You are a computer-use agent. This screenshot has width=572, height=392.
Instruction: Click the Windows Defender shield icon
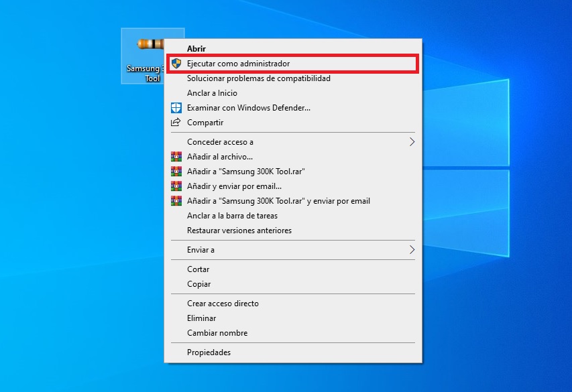point(176,108)
